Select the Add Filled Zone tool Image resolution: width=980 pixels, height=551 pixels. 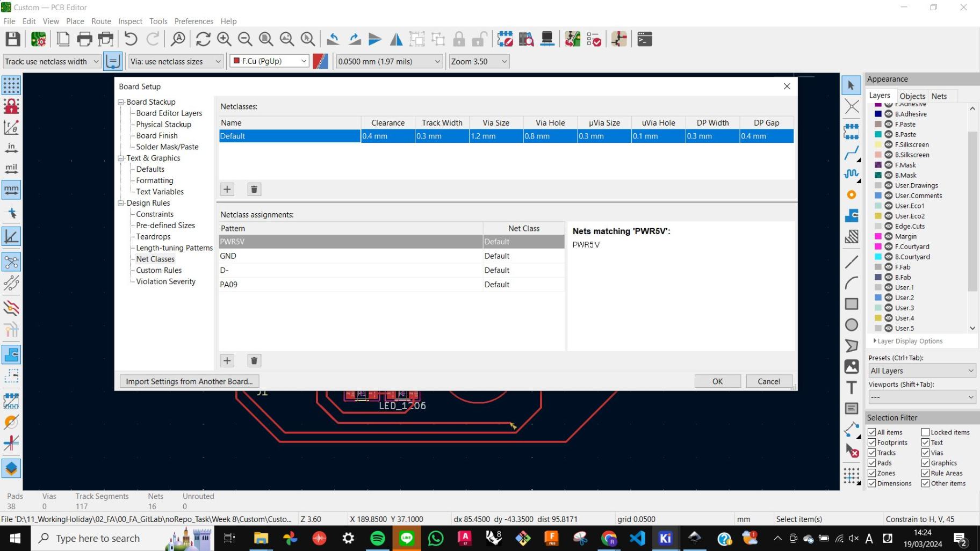(x=851, y=216)
